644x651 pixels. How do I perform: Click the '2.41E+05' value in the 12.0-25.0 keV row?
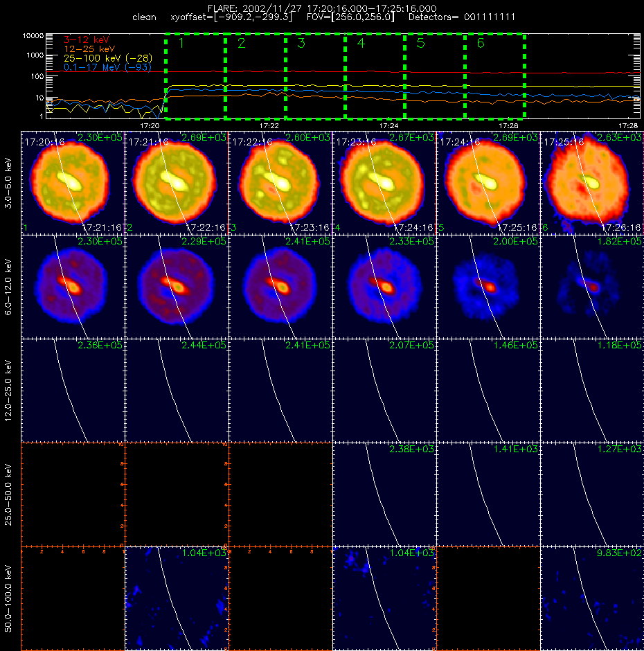(x=307, y=345)
